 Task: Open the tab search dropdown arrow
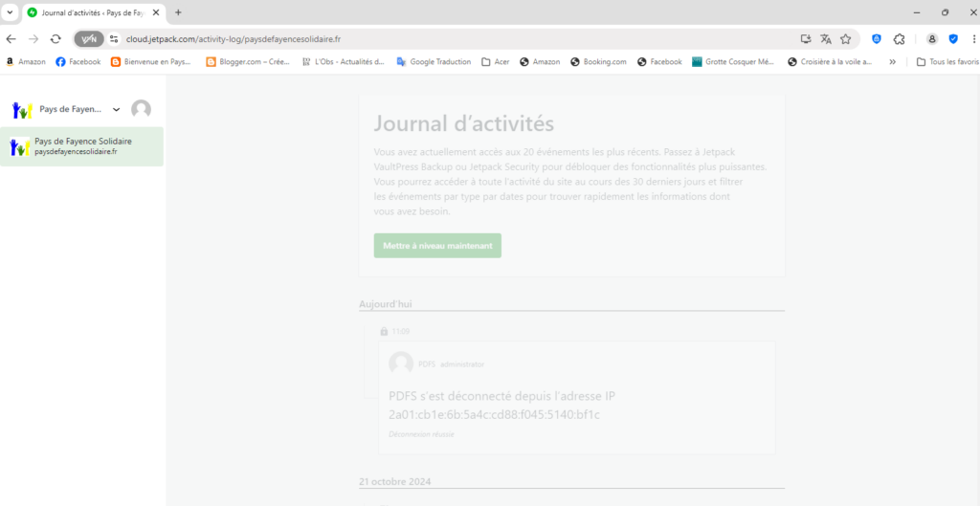tap(9, 12)
